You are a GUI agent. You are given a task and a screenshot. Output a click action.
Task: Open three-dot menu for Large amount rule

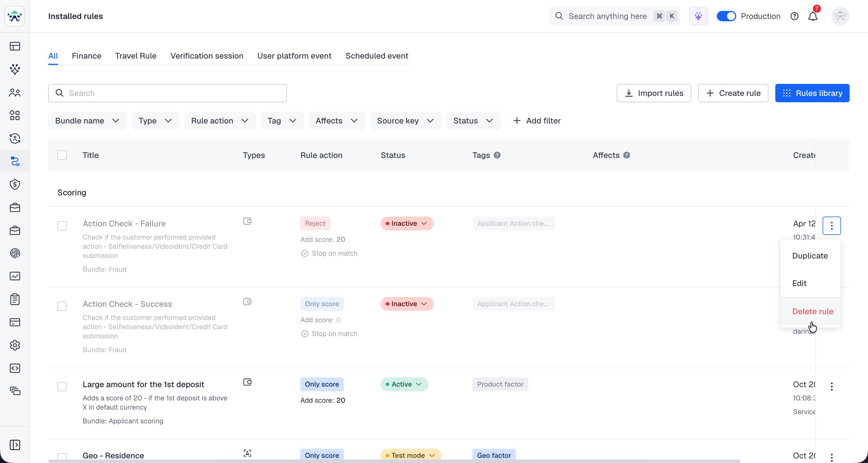[831, 386]
